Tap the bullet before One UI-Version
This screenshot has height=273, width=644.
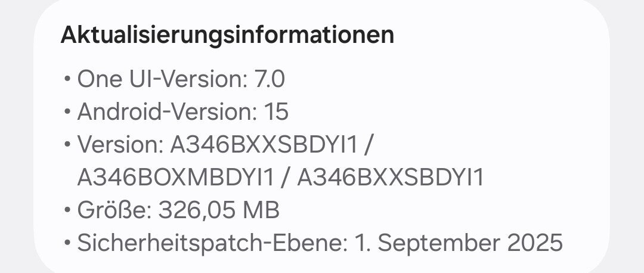67,79
